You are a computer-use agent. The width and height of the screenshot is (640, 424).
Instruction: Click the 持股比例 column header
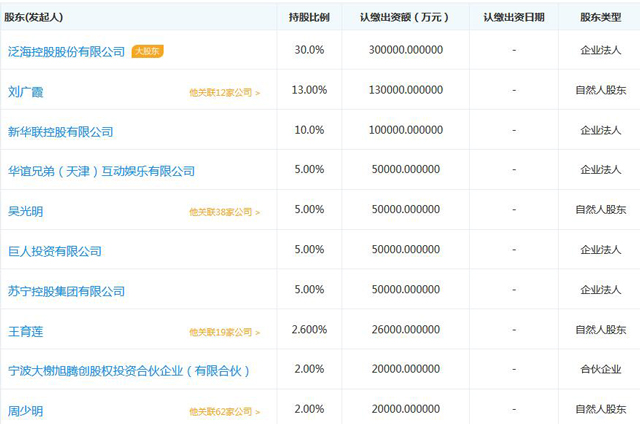click(309, 17)
